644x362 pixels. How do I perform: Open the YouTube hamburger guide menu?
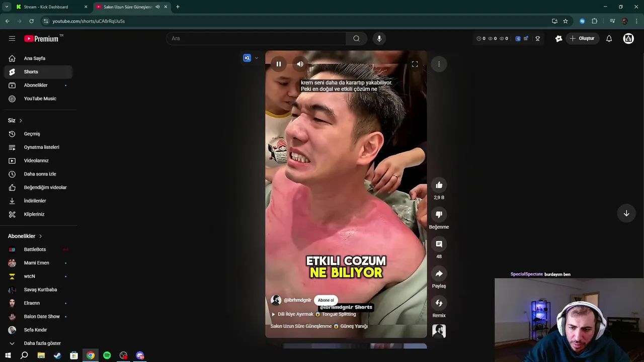point(12,38)
